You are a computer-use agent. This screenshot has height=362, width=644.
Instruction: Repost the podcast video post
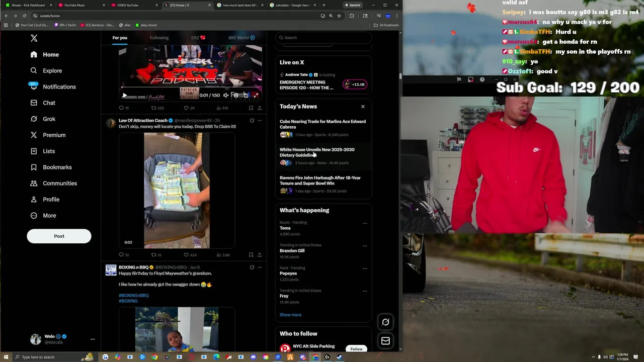point(157,108)
